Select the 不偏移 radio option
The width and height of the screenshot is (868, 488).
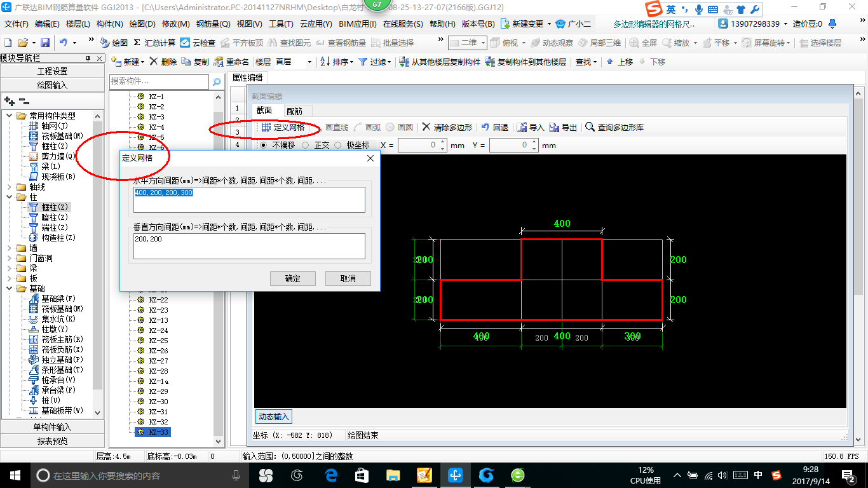point(278,146)
